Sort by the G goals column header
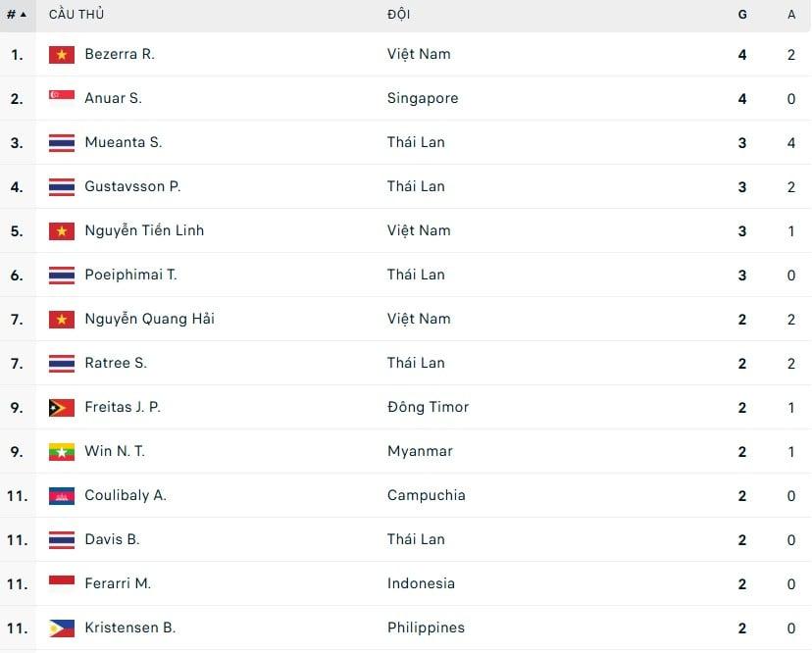 coord(742,15)
